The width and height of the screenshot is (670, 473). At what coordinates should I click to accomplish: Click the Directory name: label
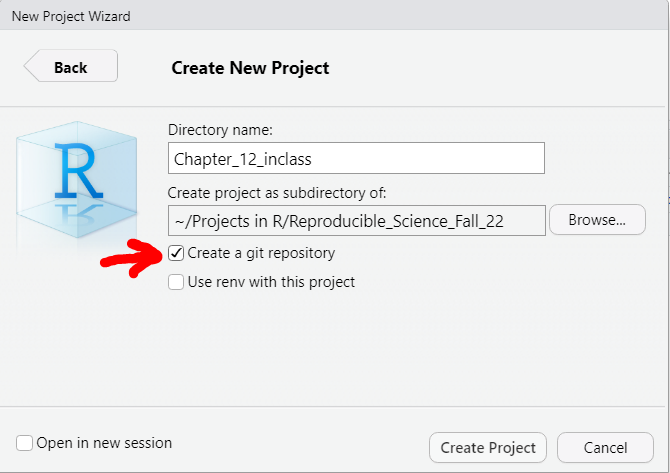pyautogui.click(x=220, y=129)
